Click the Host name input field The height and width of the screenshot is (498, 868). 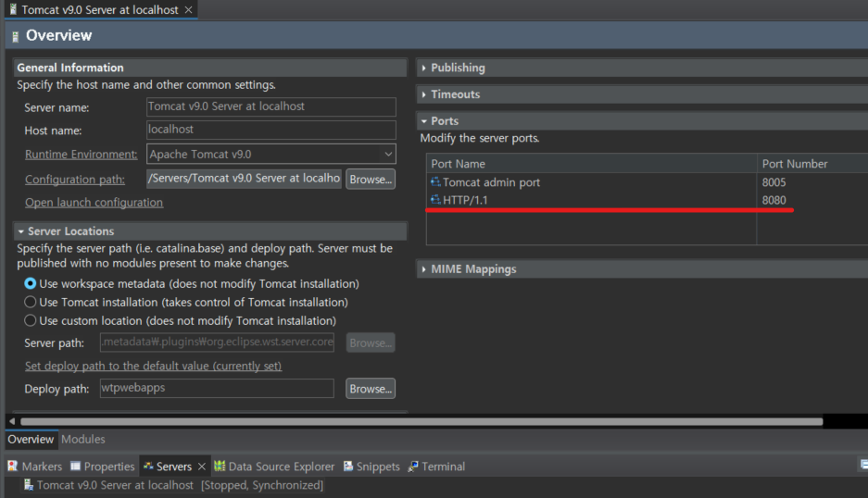coord(271,130)
